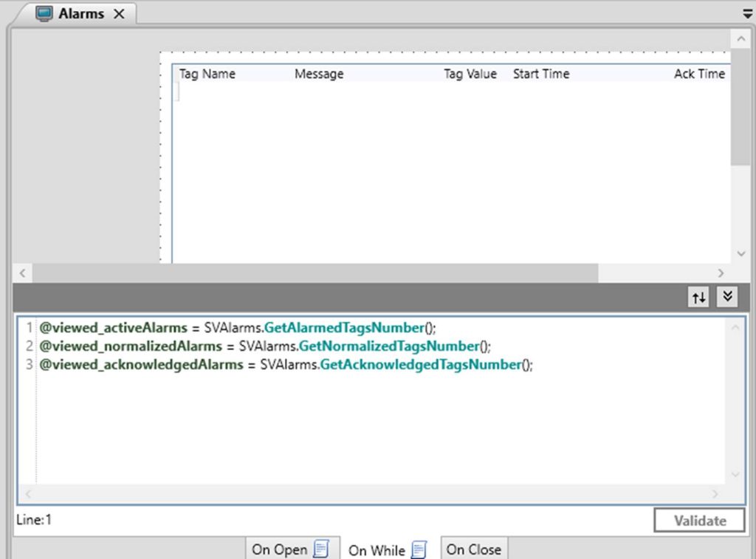Click the script icon beside On While

pos(419,549)
